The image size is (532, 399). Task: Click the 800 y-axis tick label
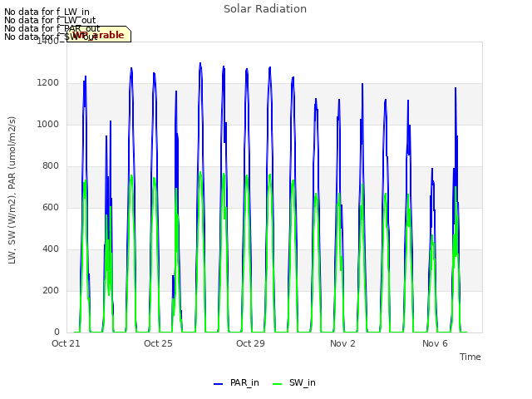point(51,166)
